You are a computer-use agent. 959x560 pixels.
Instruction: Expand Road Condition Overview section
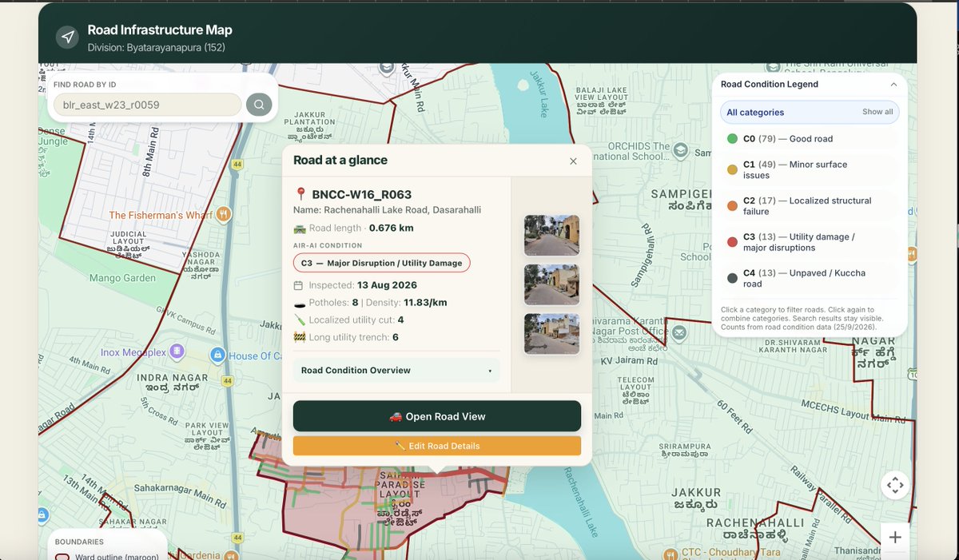[396, 371]
